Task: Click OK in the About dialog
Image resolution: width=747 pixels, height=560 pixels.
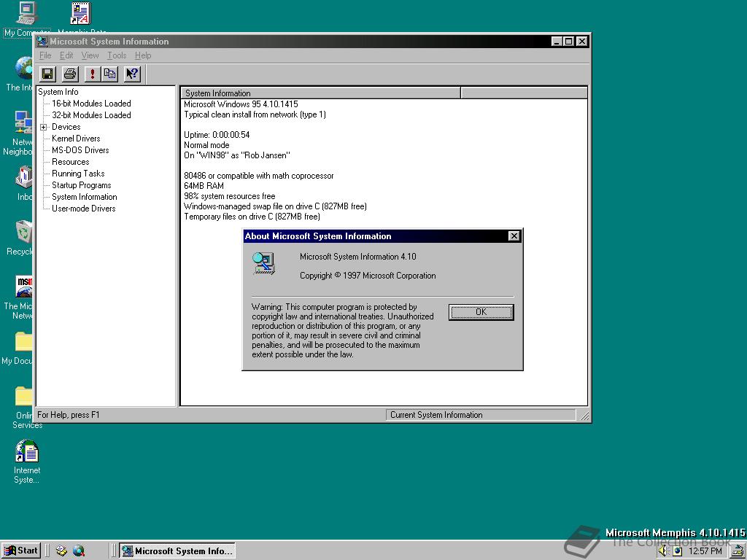Action: pos(481,312)
